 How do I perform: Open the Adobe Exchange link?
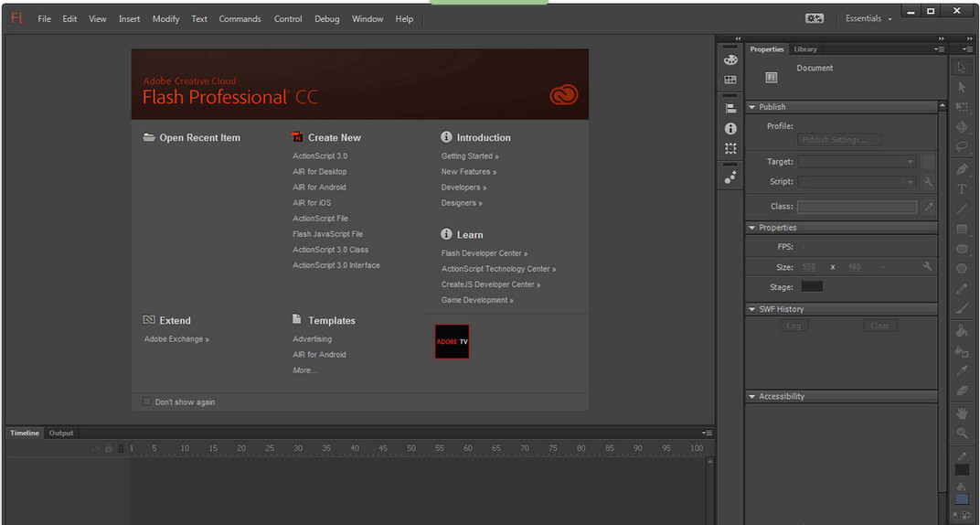[176, 338]
